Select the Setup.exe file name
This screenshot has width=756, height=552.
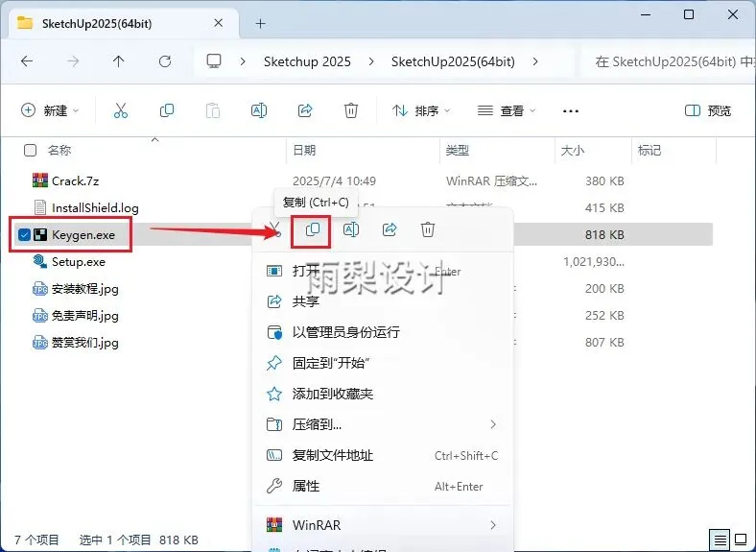click(x=79, y=262)
